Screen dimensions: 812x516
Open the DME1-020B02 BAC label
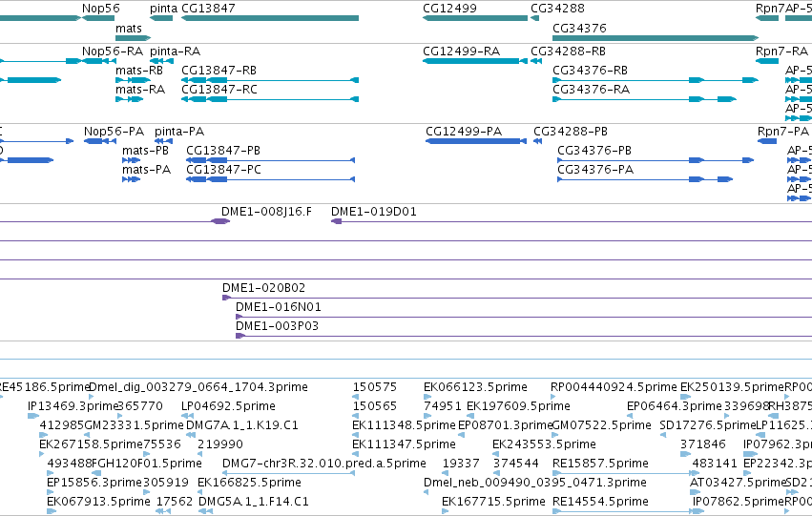click(263, 288)
